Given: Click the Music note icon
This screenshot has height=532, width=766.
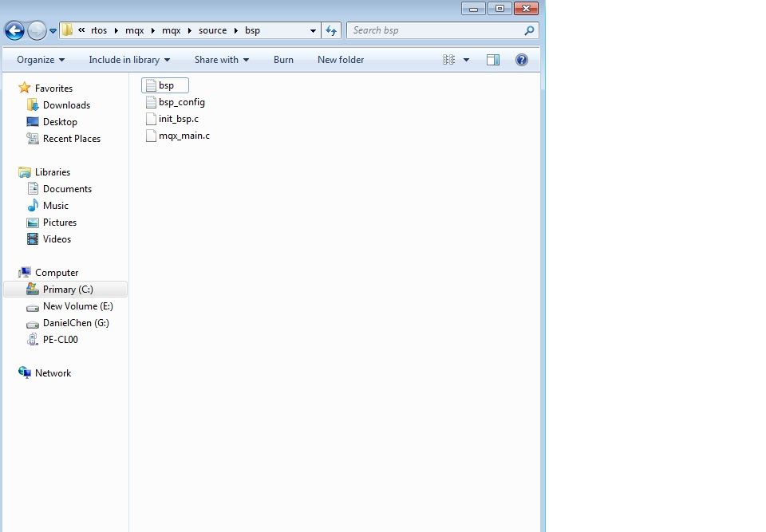Looking at the screenshot, I should (x=33, y=205).
